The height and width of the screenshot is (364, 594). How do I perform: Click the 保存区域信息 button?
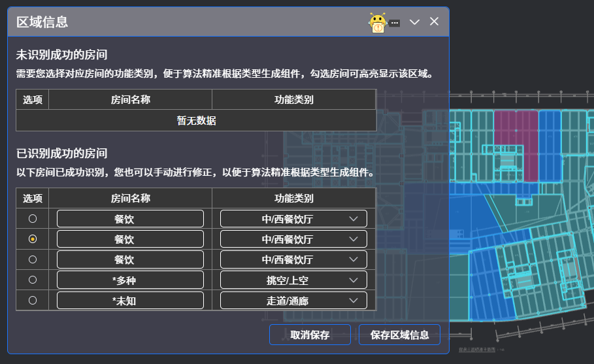[x=399, y=335]
